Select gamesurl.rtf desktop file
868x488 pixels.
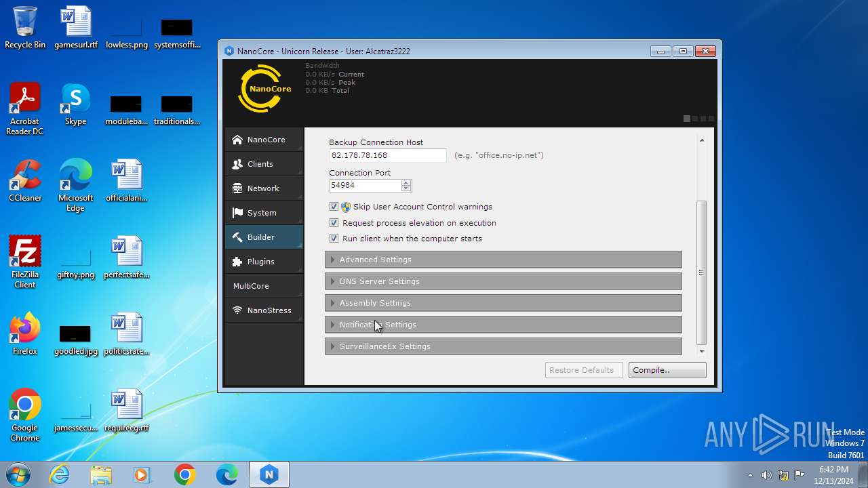[76, 28]
